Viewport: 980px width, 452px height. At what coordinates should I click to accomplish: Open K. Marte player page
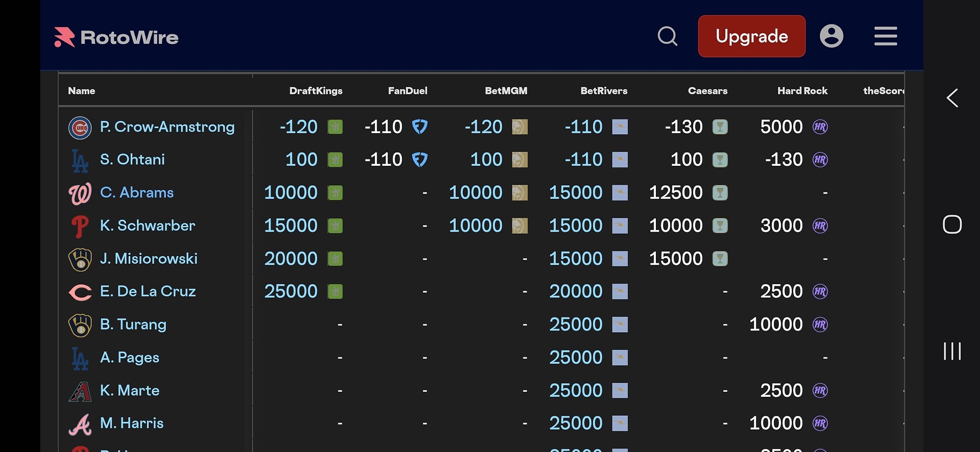coord(130,390)
